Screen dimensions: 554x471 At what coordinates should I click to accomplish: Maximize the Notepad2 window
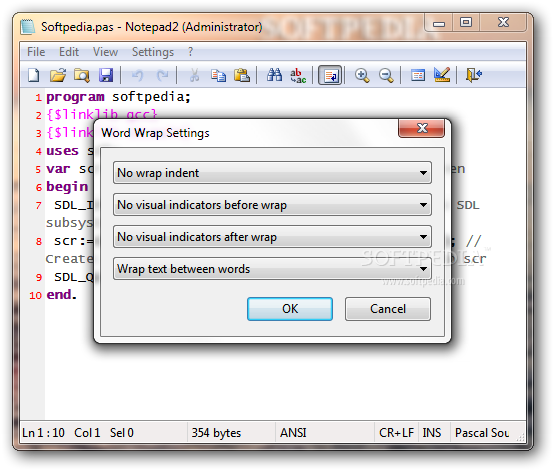pos(466,23)
